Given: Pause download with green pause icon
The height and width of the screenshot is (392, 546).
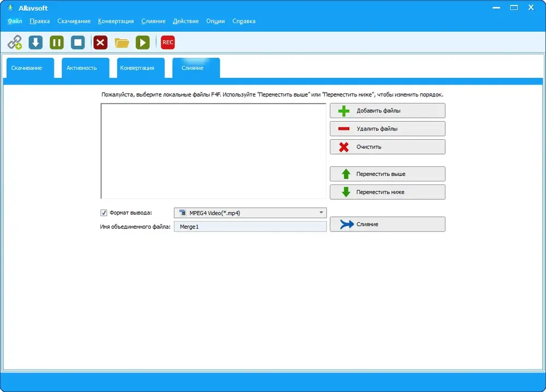Looking at the screenshot, I should pos(57,43).
